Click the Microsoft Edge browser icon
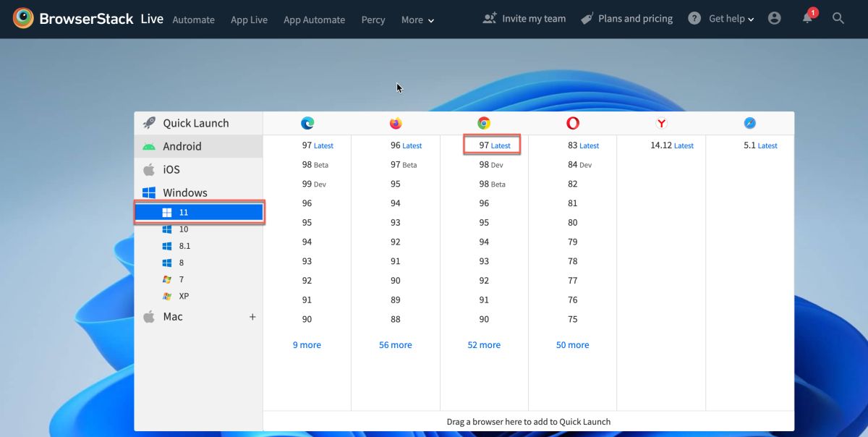Image resolution: width=868 pixels, height=437 pixels. (307, 124)
